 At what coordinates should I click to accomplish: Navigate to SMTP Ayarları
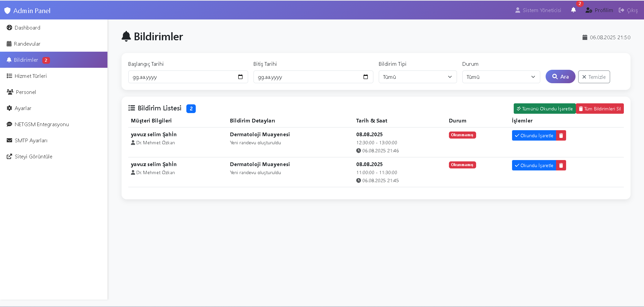31,141
